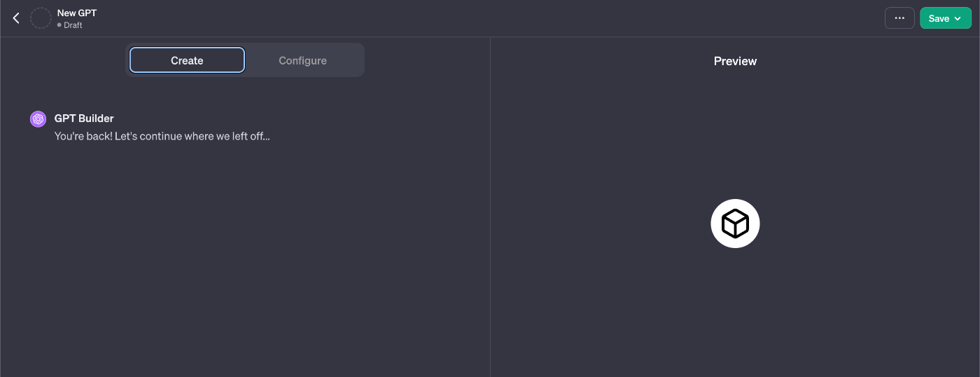Click the green Save button label
980x377 pixels.
point(939,19)
